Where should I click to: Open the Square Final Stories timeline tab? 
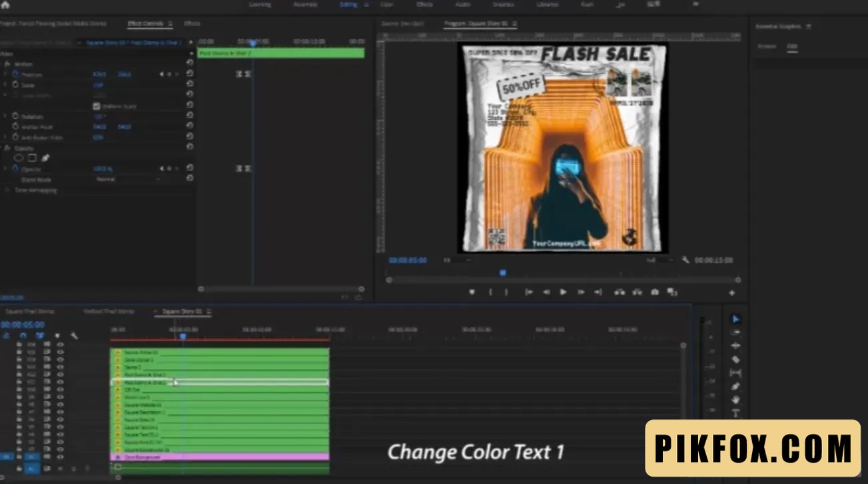(x=30, y=311)
